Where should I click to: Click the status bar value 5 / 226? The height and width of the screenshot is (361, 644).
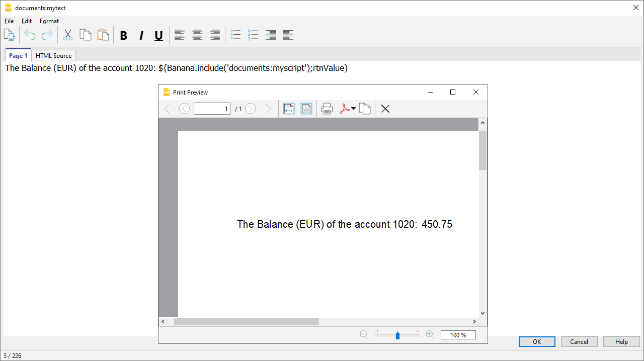point(13,355)
